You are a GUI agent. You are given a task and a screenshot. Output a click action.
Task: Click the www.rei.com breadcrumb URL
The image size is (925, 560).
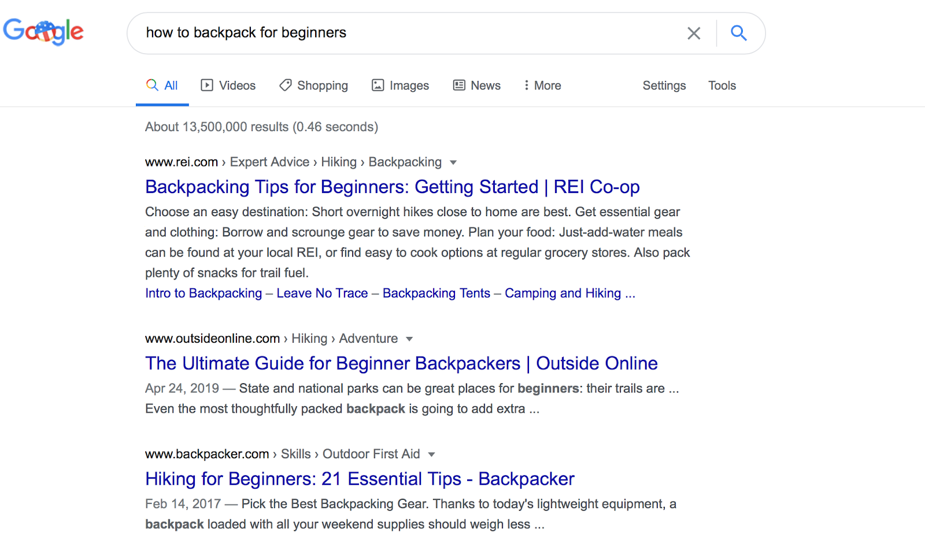(x=182, y=162)
